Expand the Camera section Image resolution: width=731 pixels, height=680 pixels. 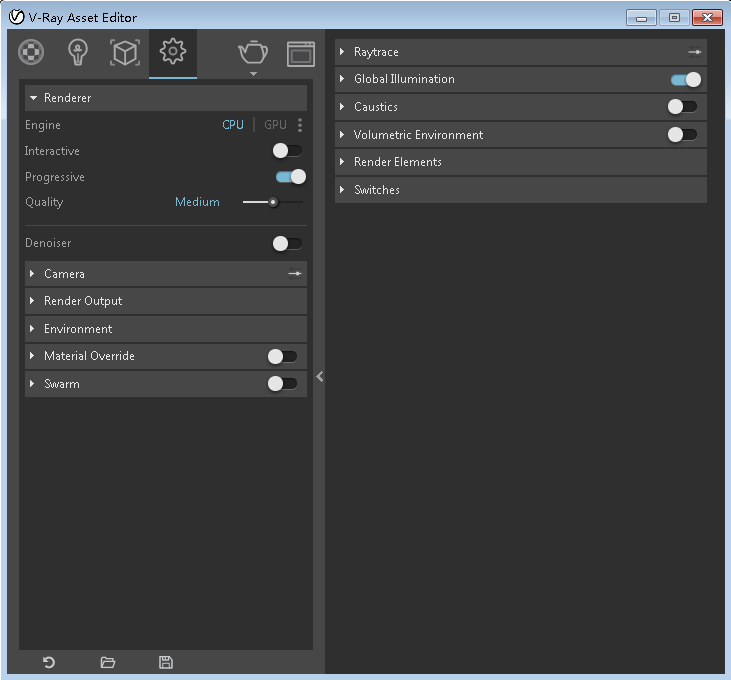click(64, 274)
